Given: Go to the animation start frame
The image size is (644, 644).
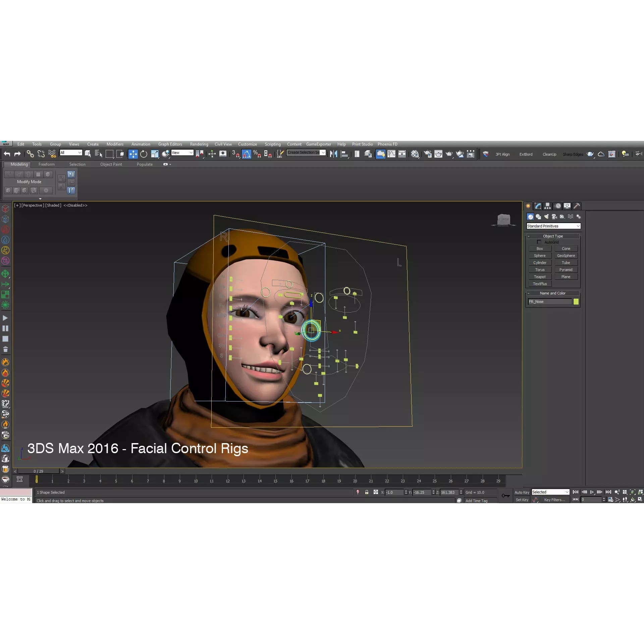Looking at the screenshot, I should tap(576, 492).
